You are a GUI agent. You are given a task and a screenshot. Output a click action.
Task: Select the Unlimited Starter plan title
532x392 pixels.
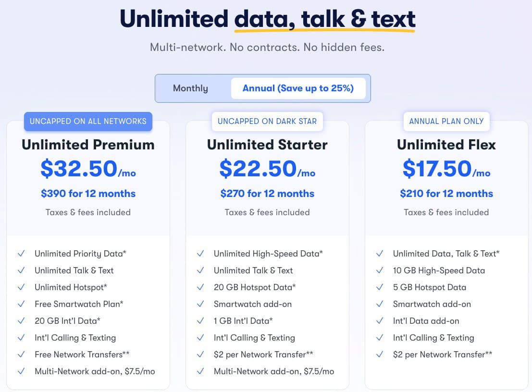267,145
